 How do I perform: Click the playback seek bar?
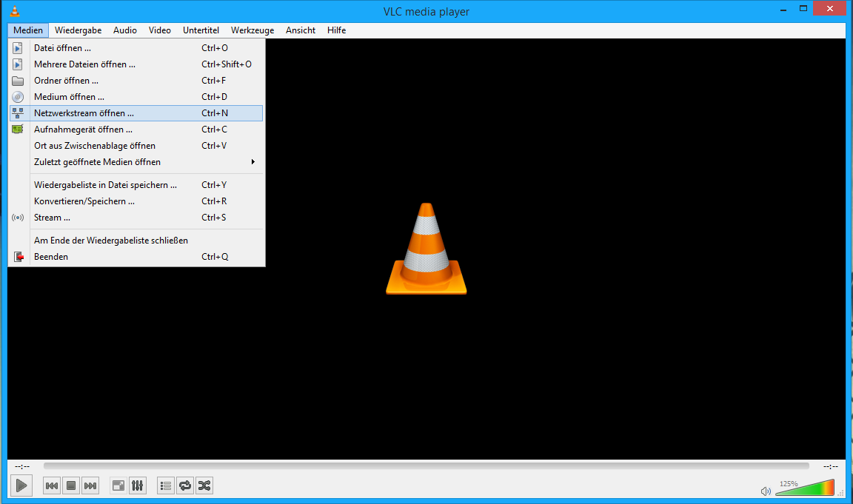426,466
